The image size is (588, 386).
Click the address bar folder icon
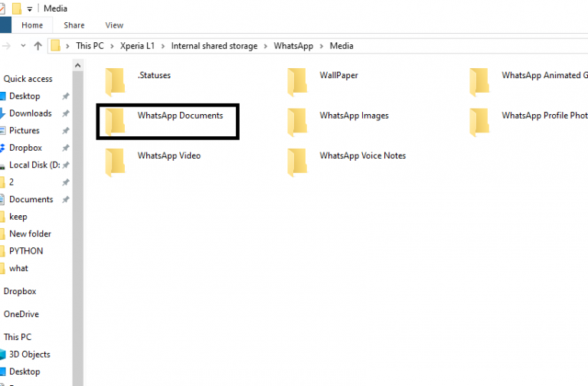(x=55, y=46)
